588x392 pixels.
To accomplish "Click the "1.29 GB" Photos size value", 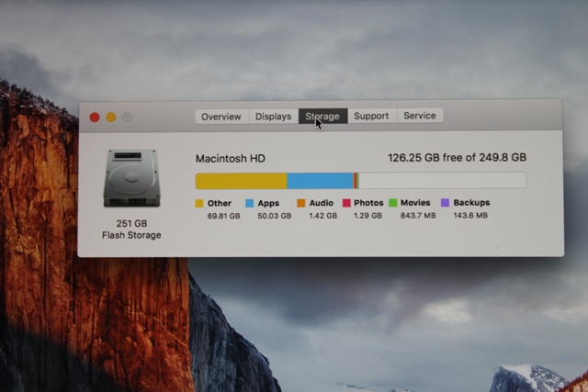I will 367,216.
